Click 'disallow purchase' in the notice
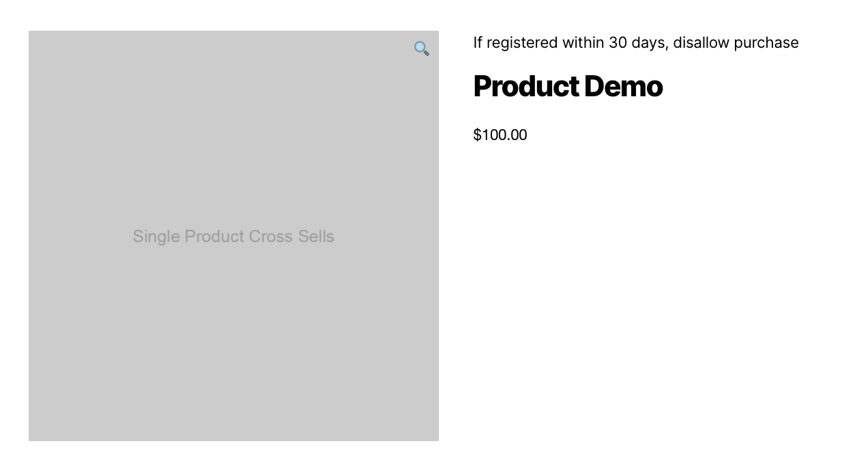The image size is (868, 463). 736,42
